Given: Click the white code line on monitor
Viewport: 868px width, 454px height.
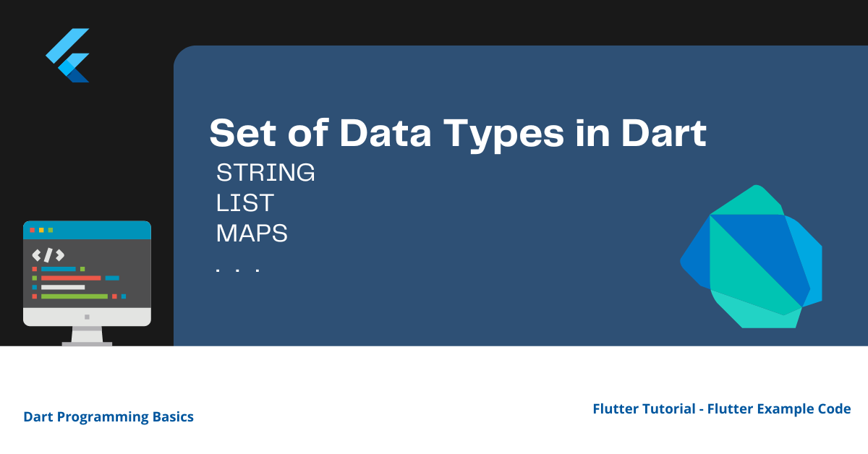Looking at the screenshot, I should 63,287.
